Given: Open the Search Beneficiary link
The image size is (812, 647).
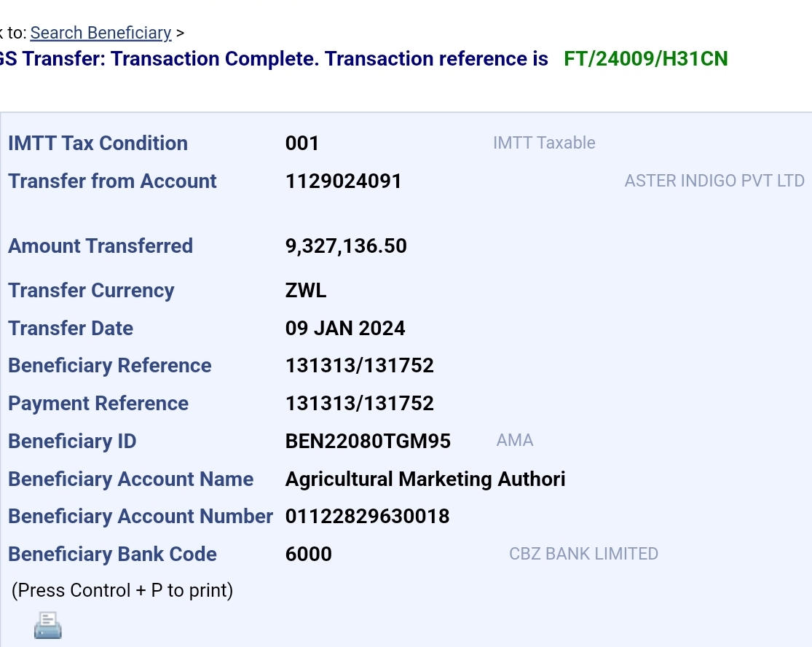Looking at the screenshot, I should (100, 33).
